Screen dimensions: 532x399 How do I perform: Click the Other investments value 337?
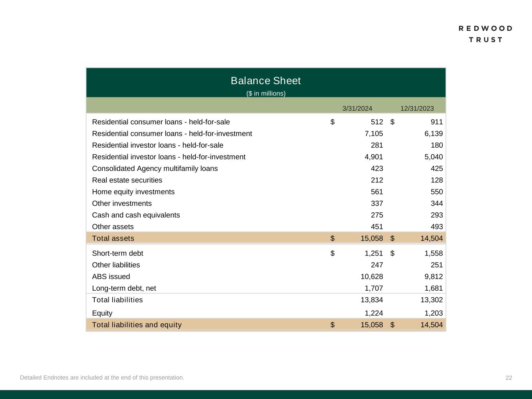point(376,203)
